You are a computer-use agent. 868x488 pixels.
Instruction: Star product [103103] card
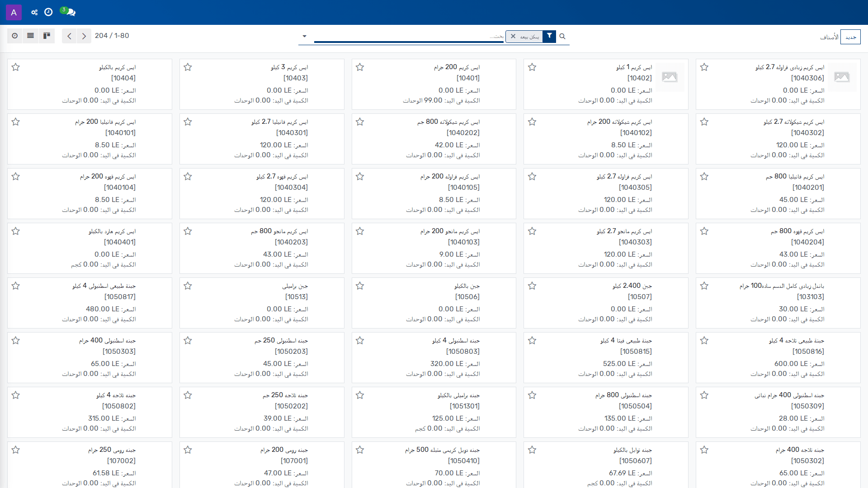click(x=704, y=286)
